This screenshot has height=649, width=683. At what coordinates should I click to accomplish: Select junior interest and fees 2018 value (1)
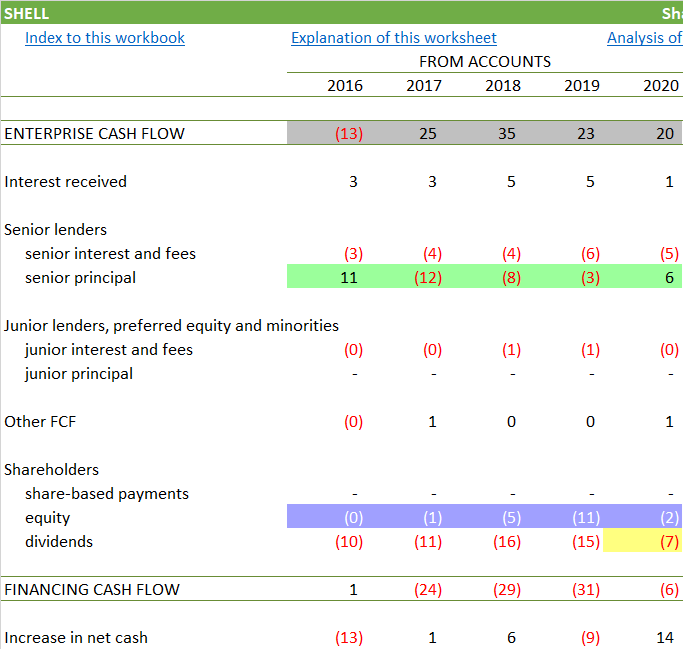[x=511, y=350]
